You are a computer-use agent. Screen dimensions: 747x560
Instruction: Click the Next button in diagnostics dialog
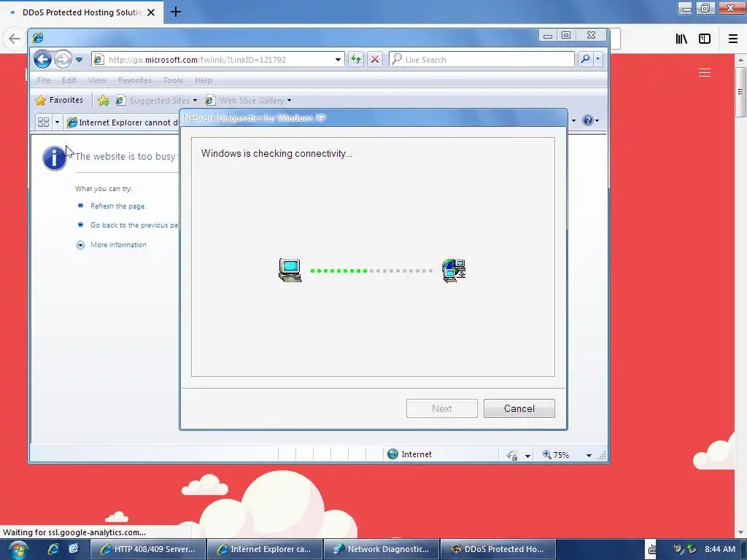click(441, 408)
